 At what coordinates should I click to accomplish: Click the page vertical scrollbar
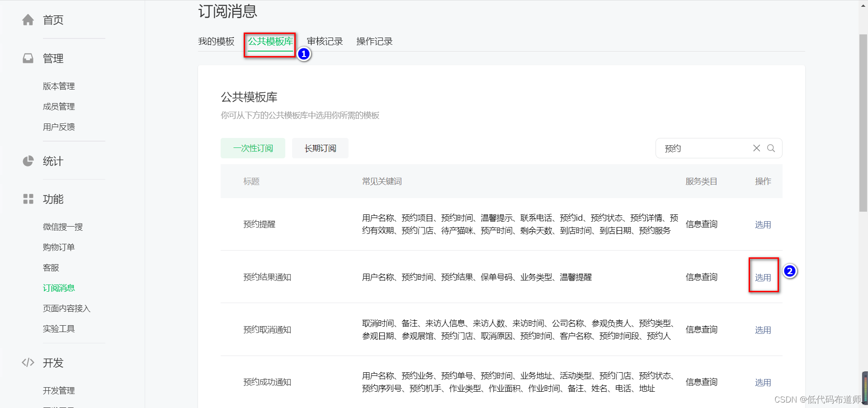point(863,122)
